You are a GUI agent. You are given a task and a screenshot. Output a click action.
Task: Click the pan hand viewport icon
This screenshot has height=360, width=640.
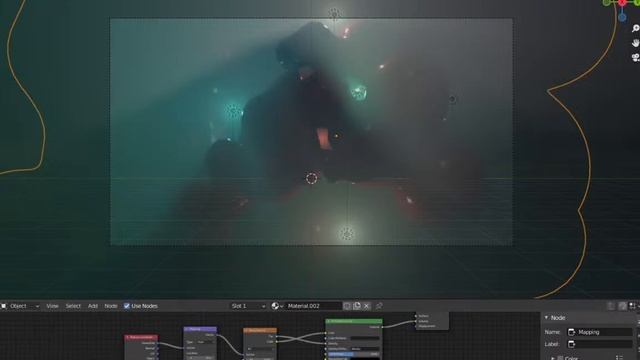tap(635, 43)
